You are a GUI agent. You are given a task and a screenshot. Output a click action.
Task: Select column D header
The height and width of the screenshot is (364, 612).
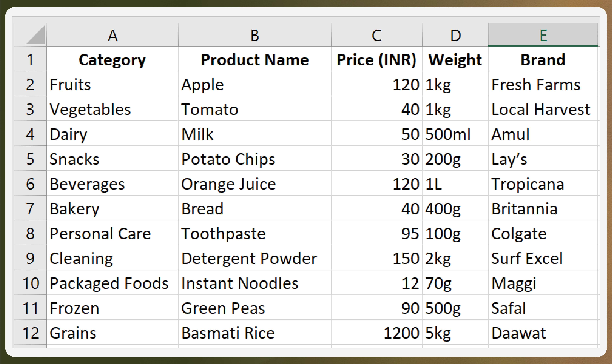(x=455, y=35)
